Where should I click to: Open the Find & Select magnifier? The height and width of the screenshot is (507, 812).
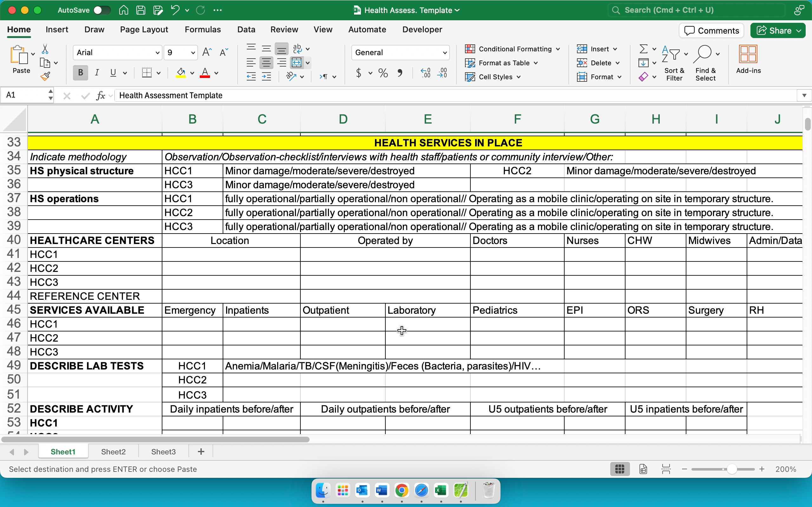pyautogui.click(x=703, y=54)
